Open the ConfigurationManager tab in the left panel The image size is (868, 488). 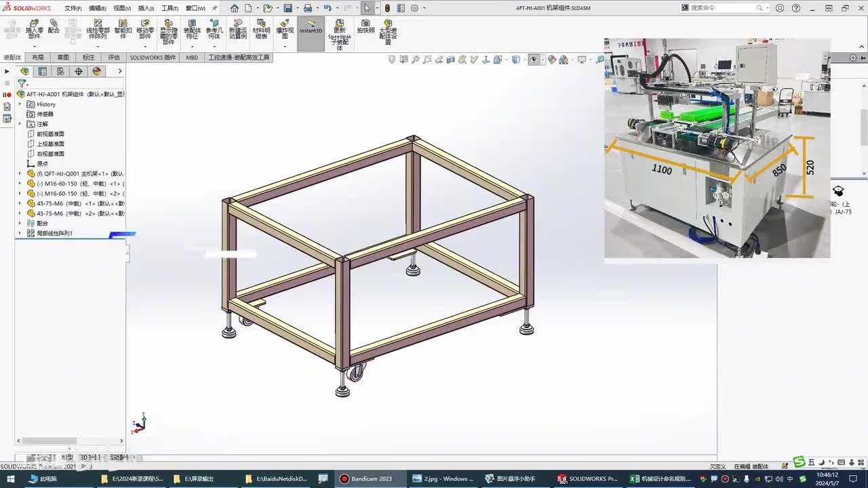(60, 71)
